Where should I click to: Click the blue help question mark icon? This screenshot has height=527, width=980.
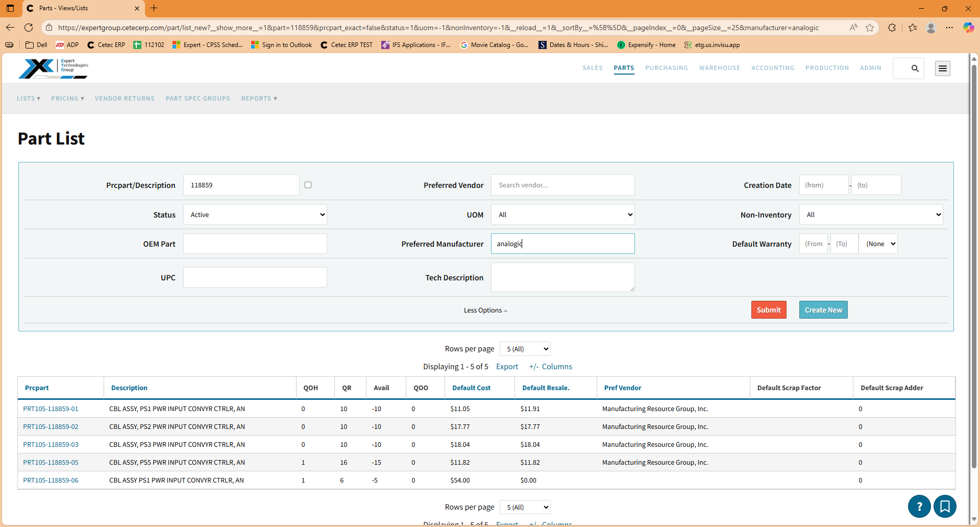coord(919,506)
